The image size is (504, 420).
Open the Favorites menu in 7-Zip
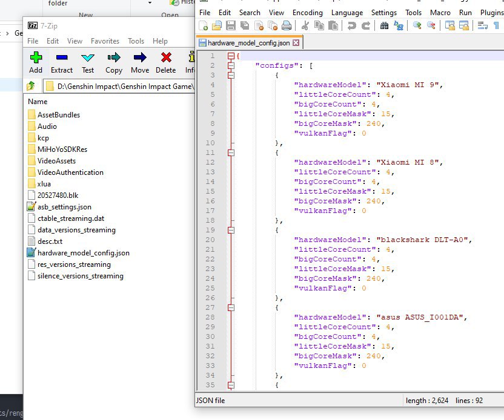point(105,41)
